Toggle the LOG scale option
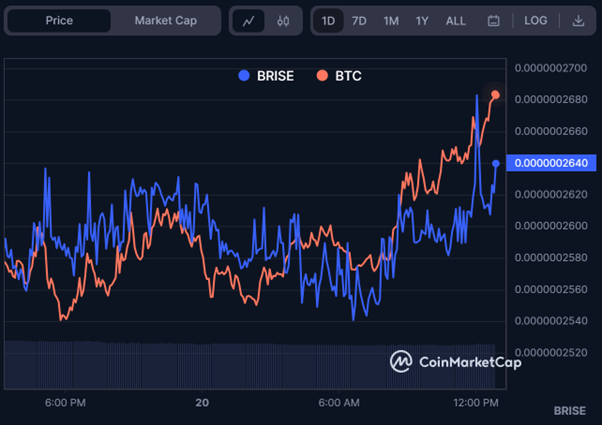 (536, 20)
